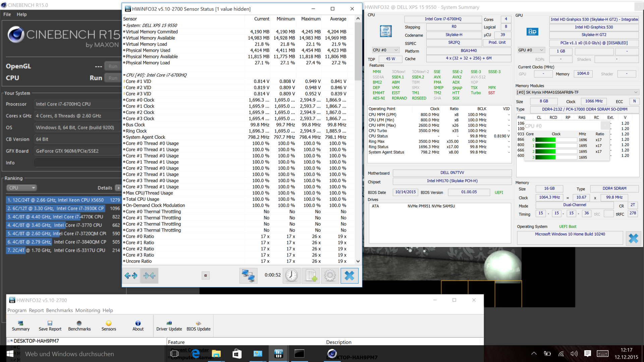Open the Benchmarks menu in HWiNFO32

tap(59, 310)
